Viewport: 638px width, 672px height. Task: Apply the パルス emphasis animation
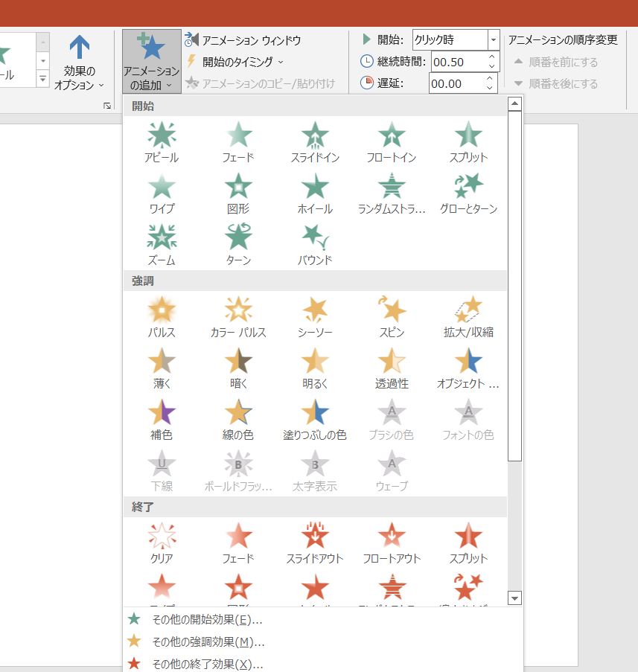pos(162,316)
